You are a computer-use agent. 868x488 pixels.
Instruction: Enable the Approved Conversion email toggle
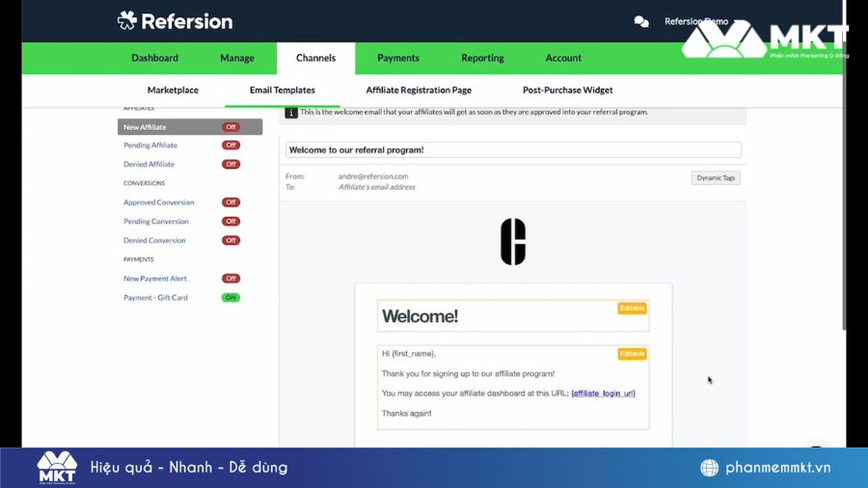pos(231,203)
